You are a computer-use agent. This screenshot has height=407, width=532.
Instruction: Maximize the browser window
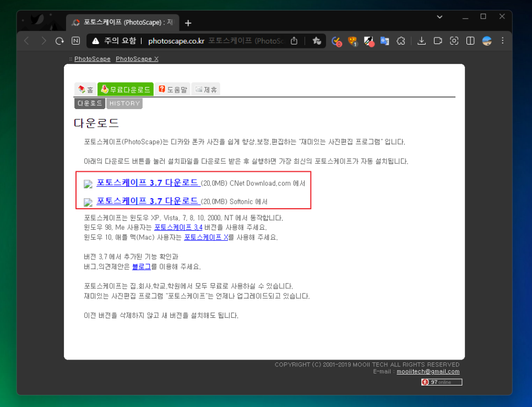(x=483, y=17)
